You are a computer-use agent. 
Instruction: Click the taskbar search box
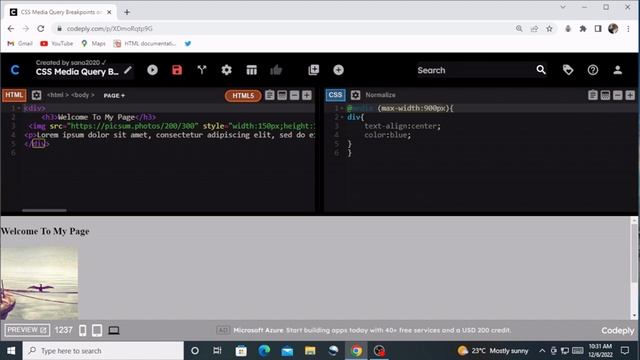point(103,351)
